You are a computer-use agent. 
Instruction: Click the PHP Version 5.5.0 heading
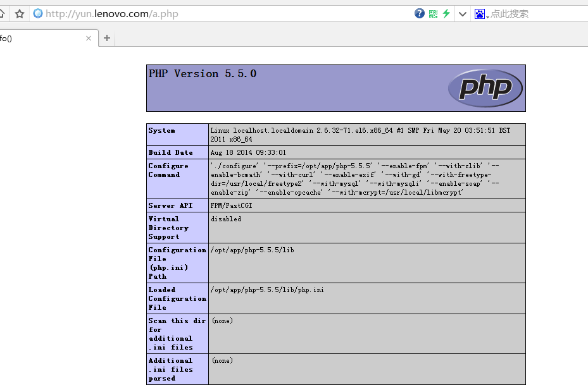click(x=203, y=73)
